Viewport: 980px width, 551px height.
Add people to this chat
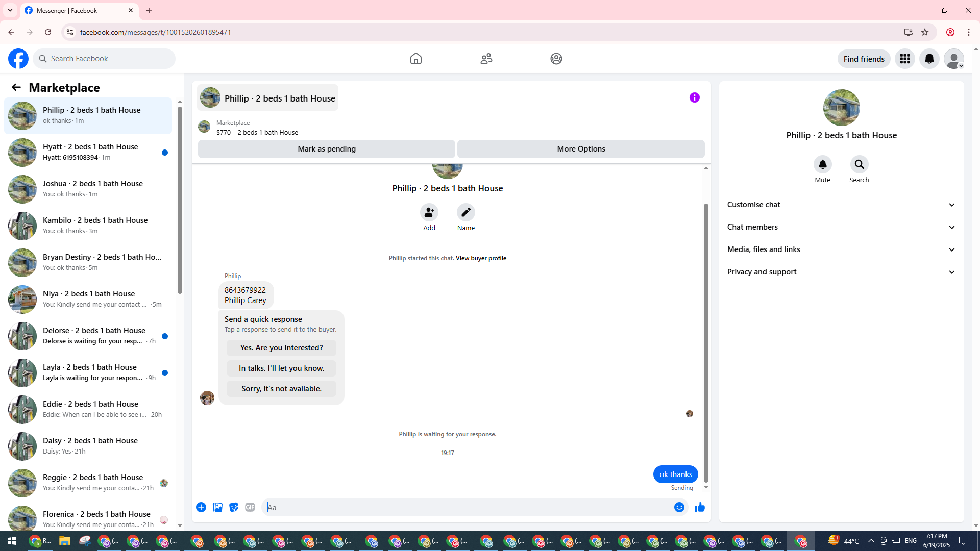[429, 212]
